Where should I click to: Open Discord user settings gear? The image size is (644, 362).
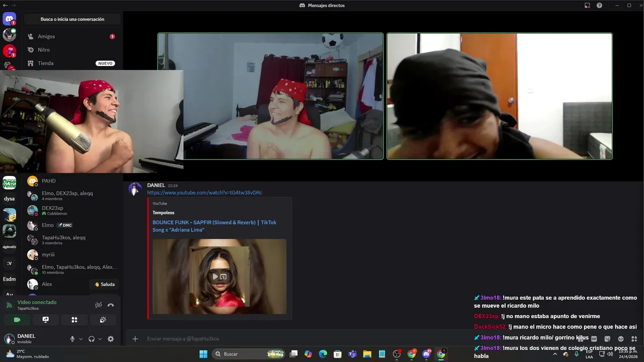(x=111, y=339)
